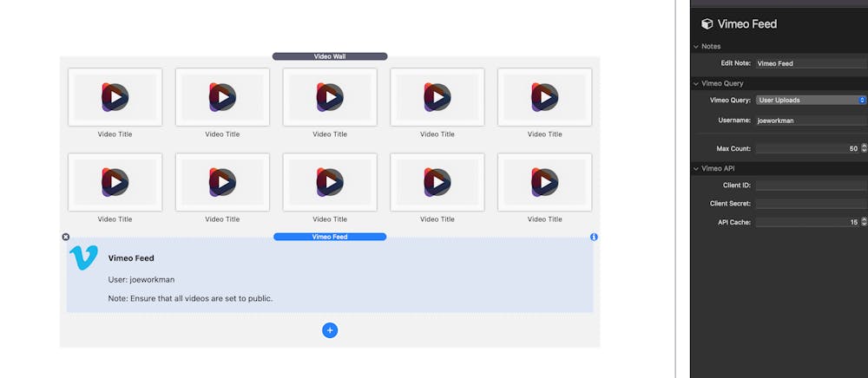Click the API Cache value field
Image resolution: width=868 pixels, height=378 pixels.
807,222
